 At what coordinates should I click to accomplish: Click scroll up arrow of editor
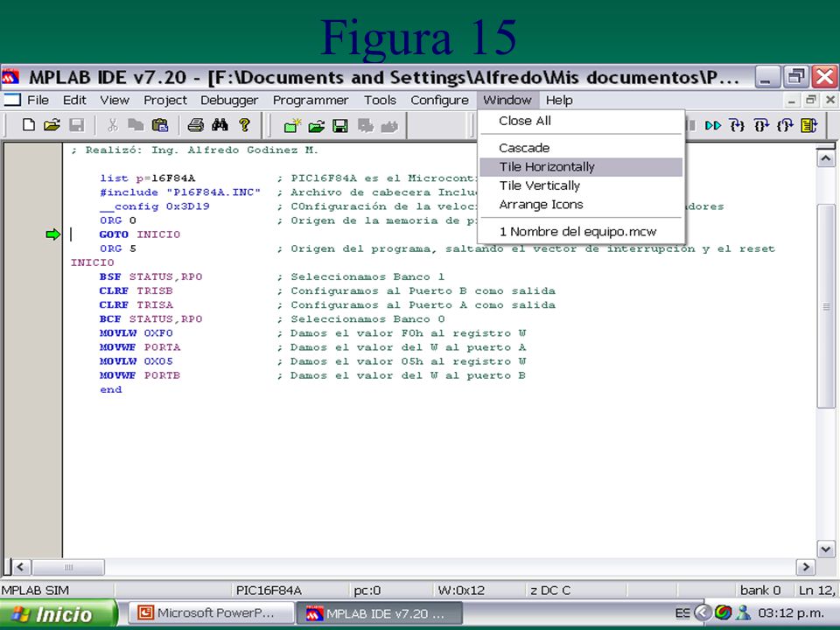pyautogui.click(x=825, y=158)
